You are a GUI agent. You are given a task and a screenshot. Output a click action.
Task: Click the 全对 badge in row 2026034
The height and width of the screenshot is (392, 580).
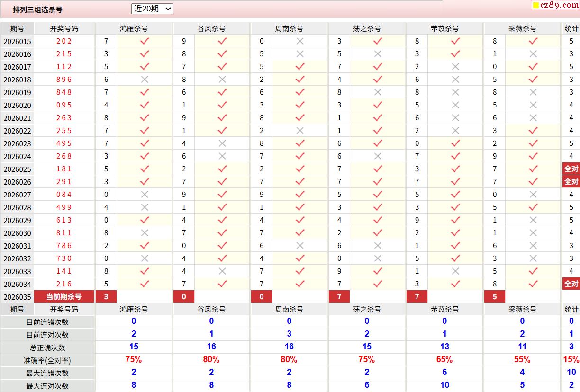pos(571,284)
